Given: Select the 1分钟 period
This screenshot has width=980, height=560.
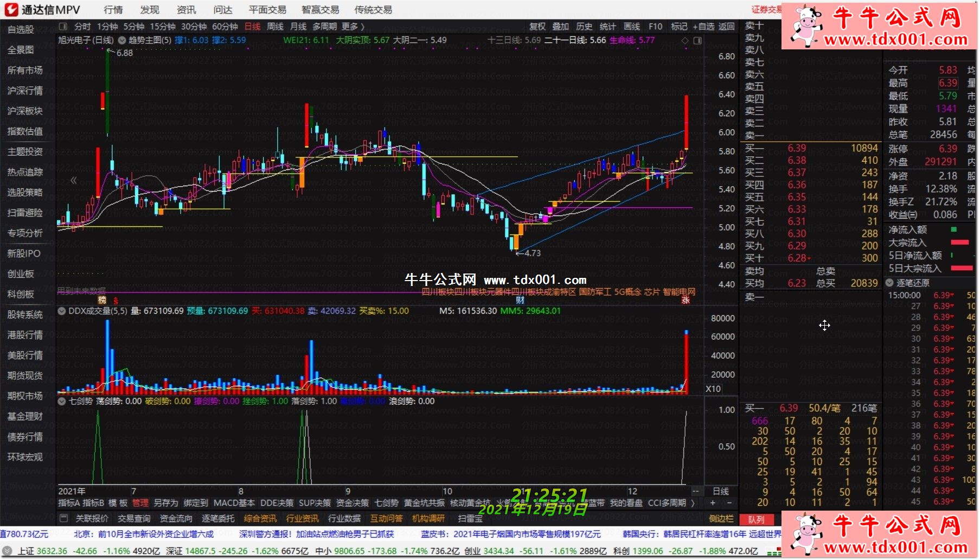Looking at the screenshot, I should tap(107, 26).
